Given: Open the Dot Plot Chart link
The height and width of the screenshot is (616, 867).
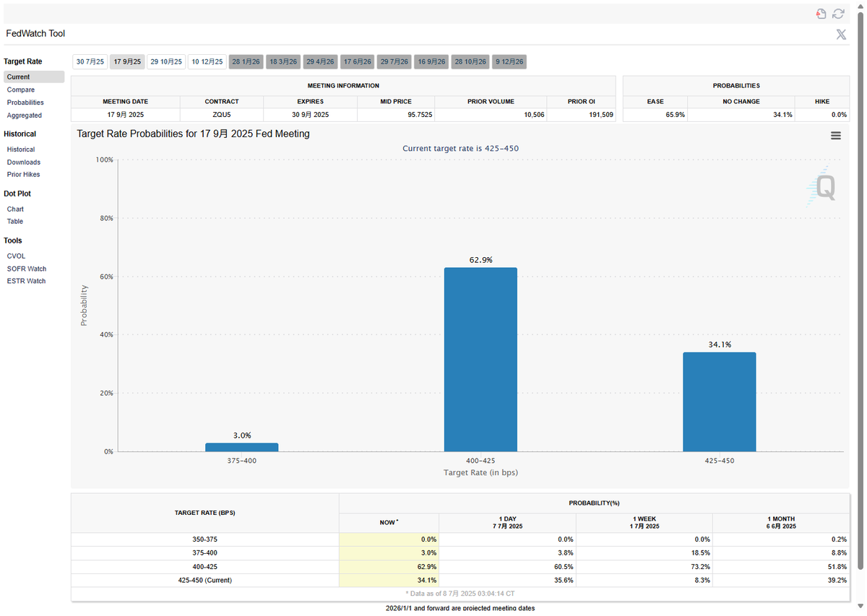Looking at the screenshot, I should coord(15,209).
